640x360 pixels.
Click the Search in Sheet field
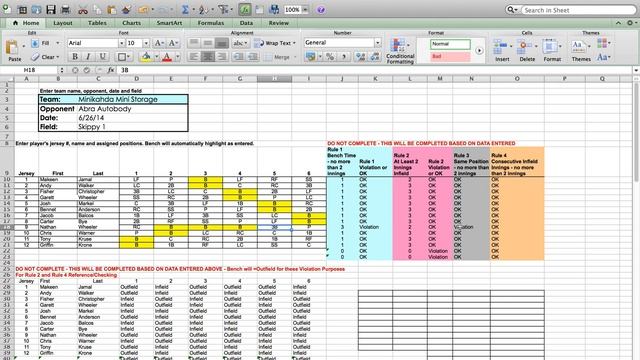tap(578, 10)
